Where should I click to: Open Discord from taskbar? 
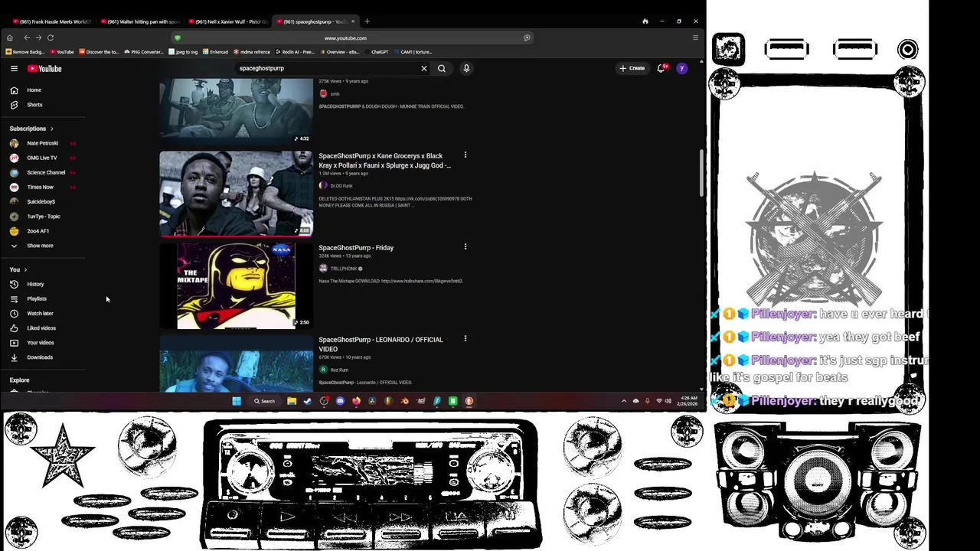pos(340,401)
